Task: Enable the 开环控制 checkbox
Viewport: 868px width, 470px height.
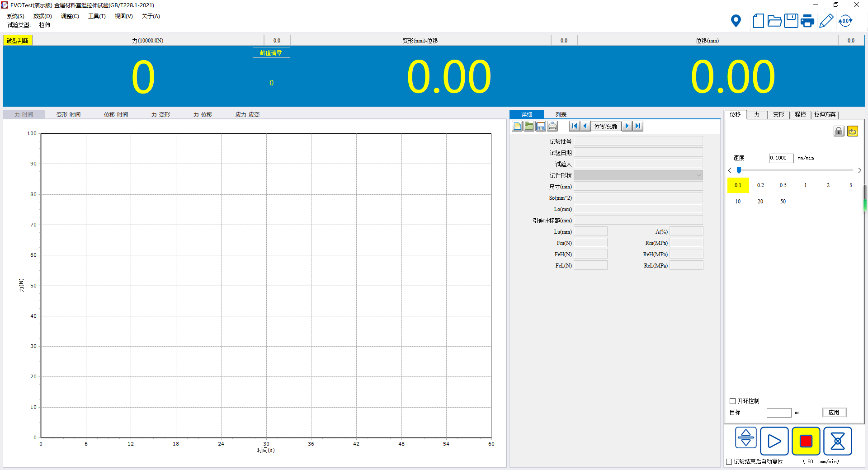Action: 733,401
